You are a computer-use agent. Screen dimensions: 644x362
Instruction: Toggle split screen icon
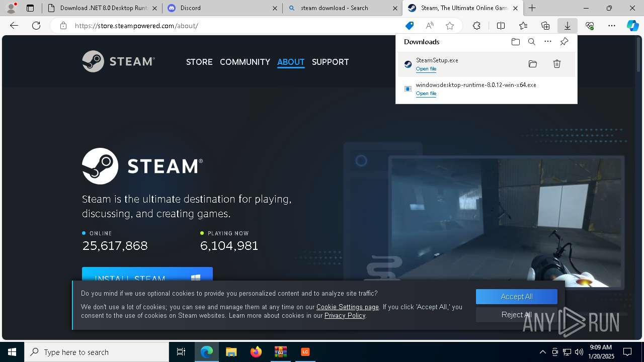tap(501, 26)
